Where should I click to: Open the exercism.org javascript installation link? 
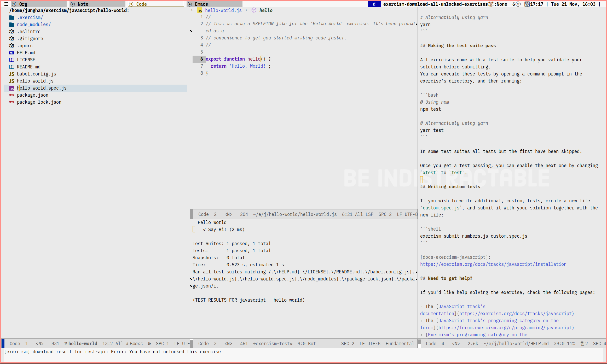pos(493,264)
